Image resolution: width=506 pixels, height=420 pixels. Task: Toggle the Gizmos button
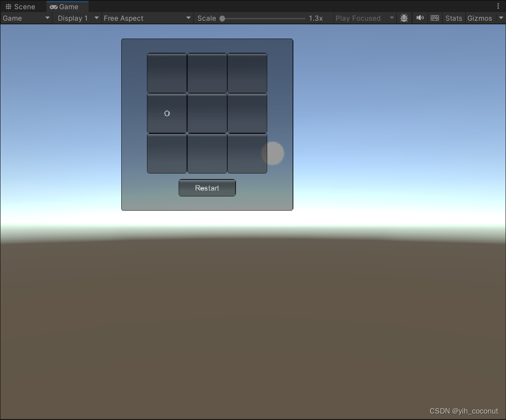tap(479, 18)
